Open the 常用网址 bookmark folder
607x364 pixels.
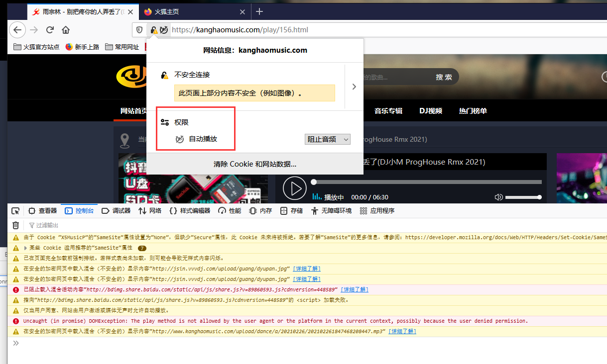(x=122, y=47)
